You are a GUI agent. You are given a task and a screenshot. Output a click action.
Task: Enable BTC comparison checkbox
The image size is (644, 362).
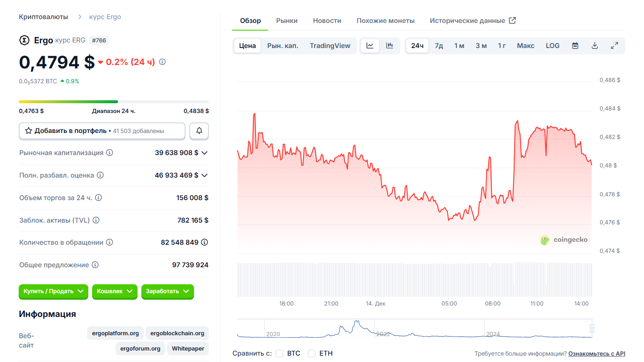pyautogui.click(x=279, y=354)
